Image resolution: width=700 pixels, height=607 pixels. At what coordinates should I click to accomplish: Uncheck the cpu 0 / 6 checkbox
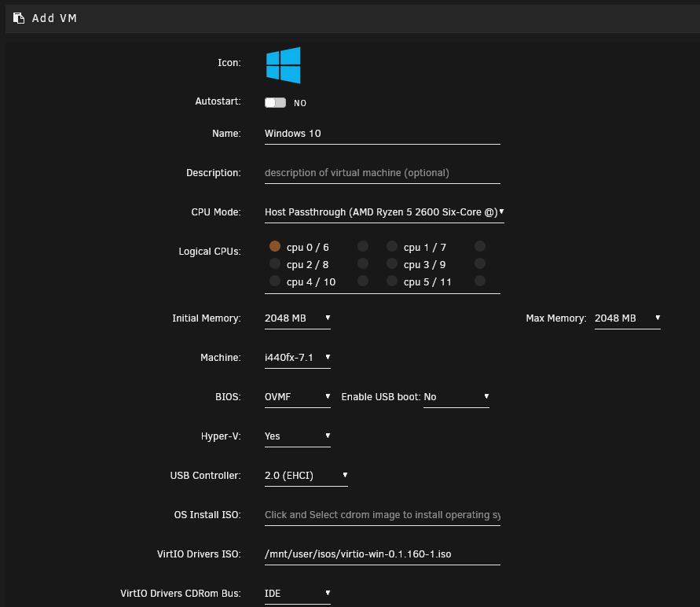275,246
